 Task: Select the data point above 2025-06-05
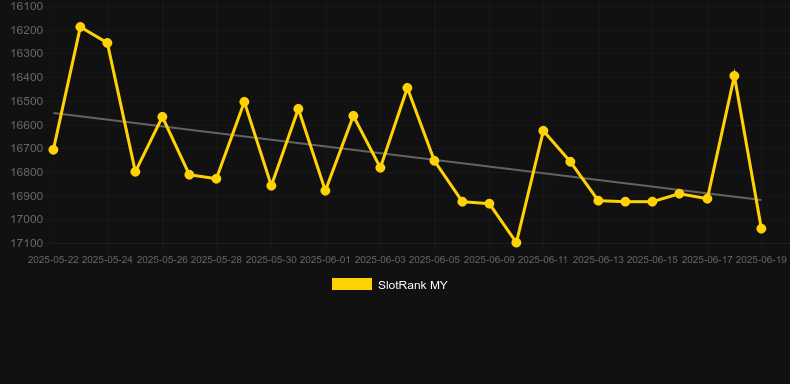pyautogui.click(x=434, y=160)
